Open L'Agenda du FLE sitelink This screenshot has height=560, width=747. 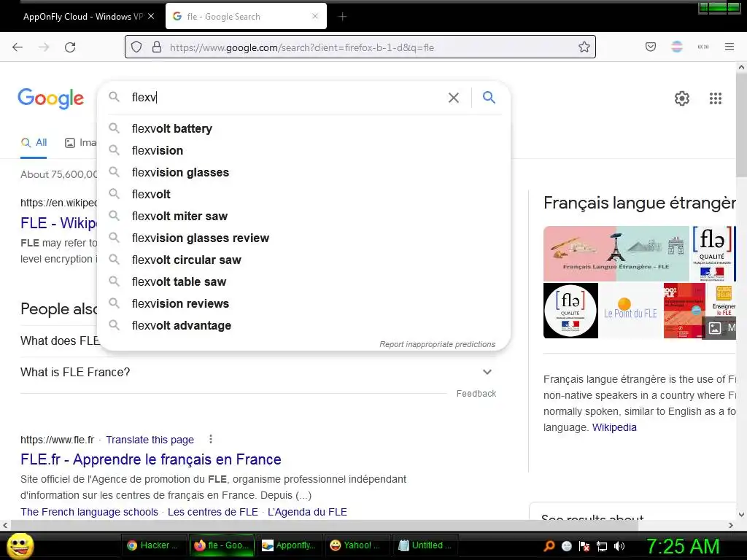pos(307,512)
